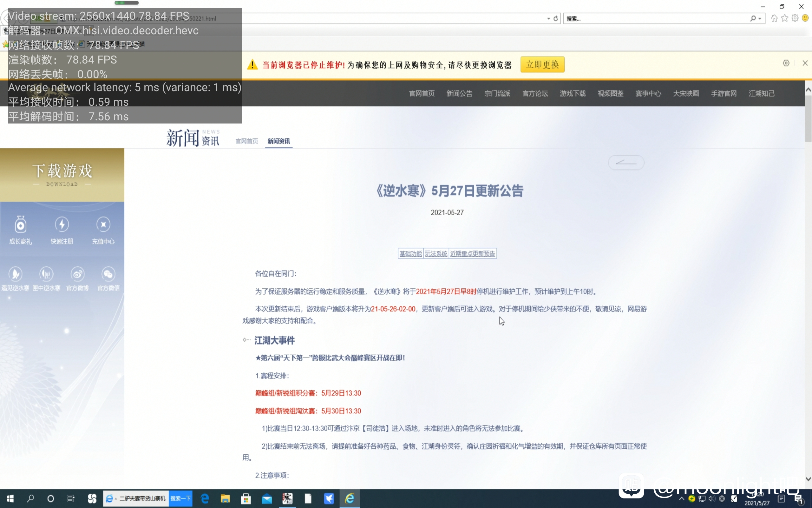
Task: Jump to 近期重点更新预告 link
Action: point(473,254)
